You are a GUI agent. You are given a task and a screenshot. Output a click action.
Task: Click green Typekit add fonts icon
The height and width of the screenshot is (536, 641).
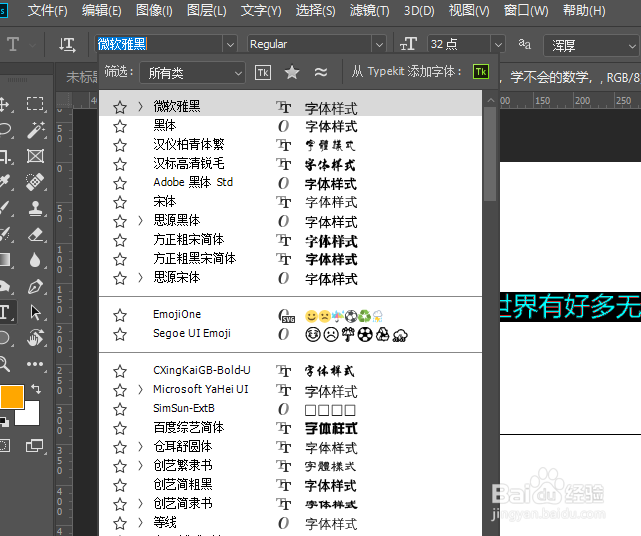point(481,72)
